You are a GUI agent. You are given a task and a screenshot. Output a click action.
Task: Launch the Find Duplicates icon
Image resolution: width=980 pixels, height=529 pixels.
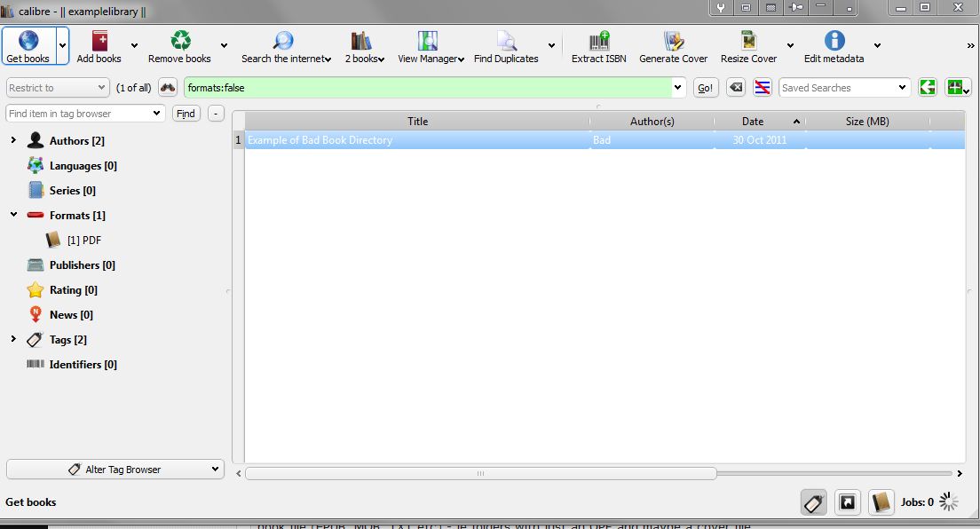point(506,41)
